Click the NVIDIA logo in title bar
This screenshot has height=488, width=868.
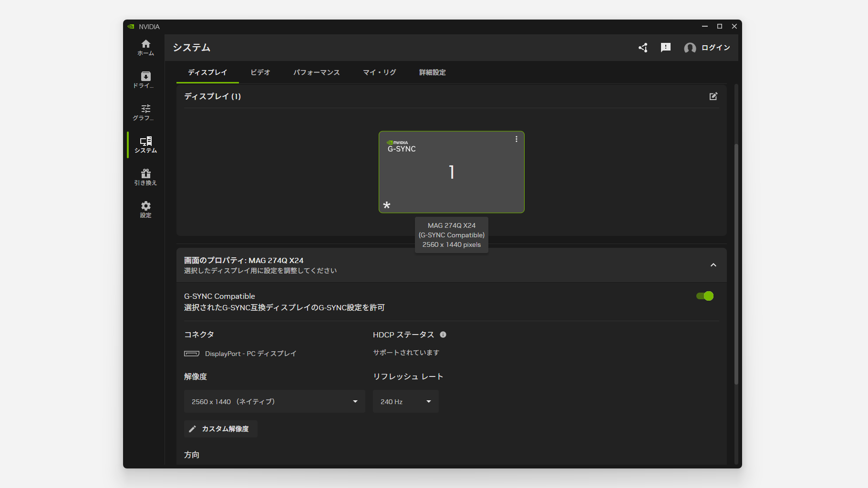(x=131, y=27)
